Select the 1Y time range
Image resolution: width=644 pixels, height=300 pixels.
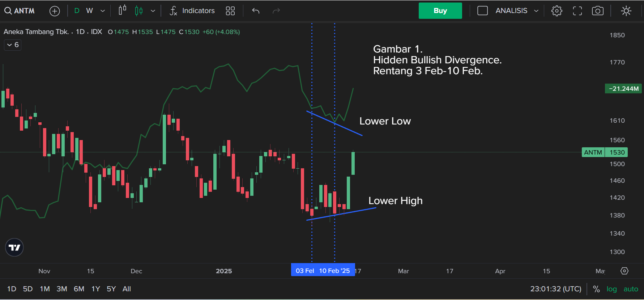point(95,289)
